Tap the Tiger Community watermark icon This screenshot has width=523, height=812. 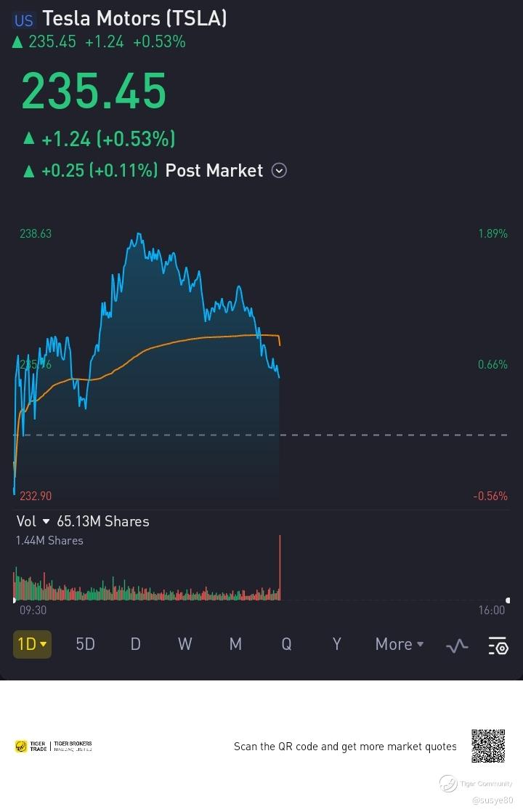(448, 784)
